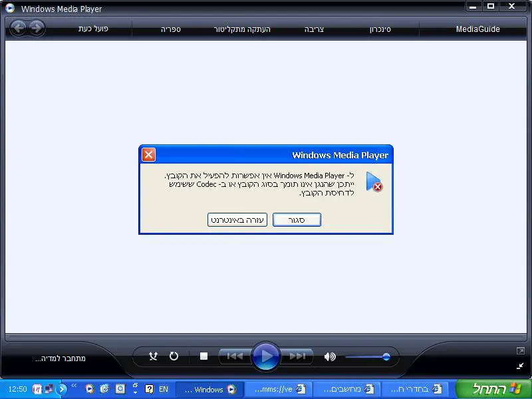Open the MediaGuide tab

(477, 29)
